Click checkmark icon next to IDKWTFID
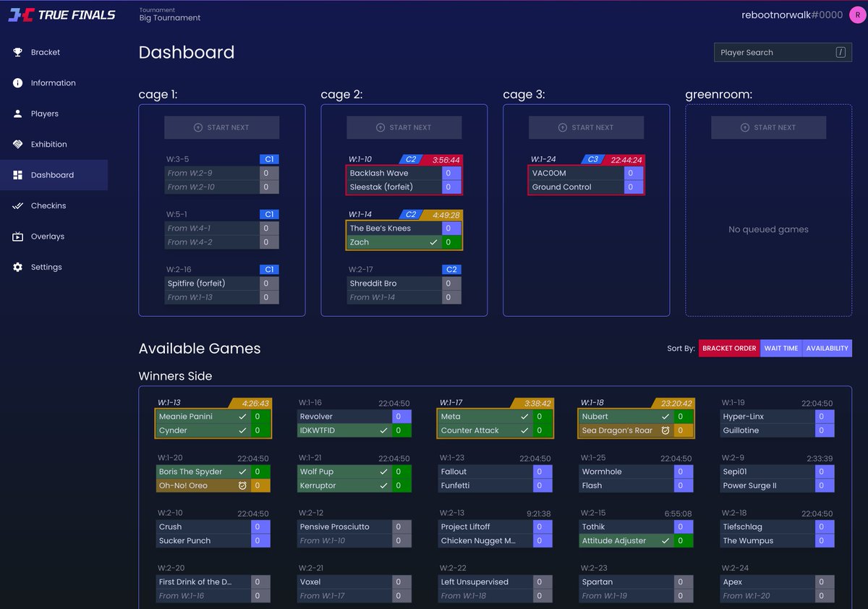 (x=383, y=430)
